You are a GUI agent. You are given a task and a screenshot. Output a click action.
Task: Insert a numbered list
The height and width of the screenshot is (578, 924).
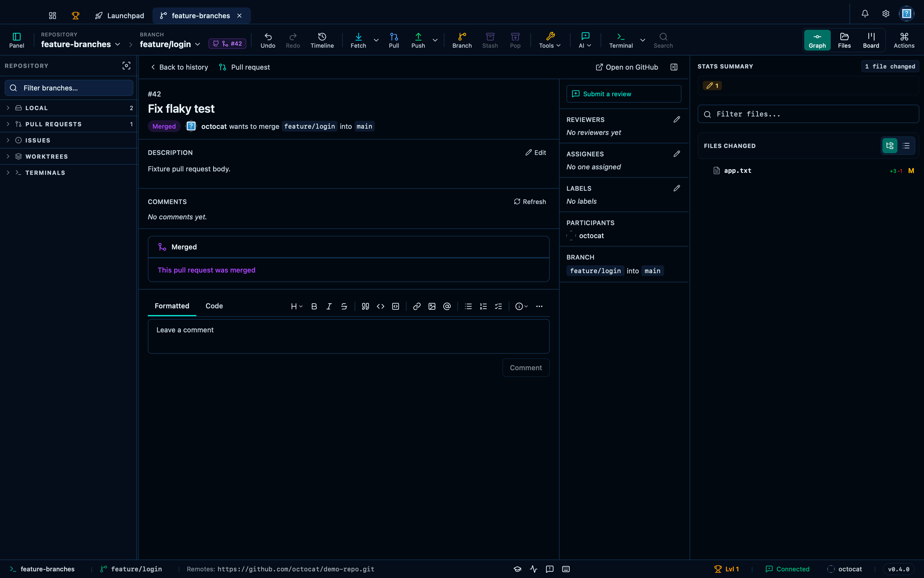click(483, 306)
